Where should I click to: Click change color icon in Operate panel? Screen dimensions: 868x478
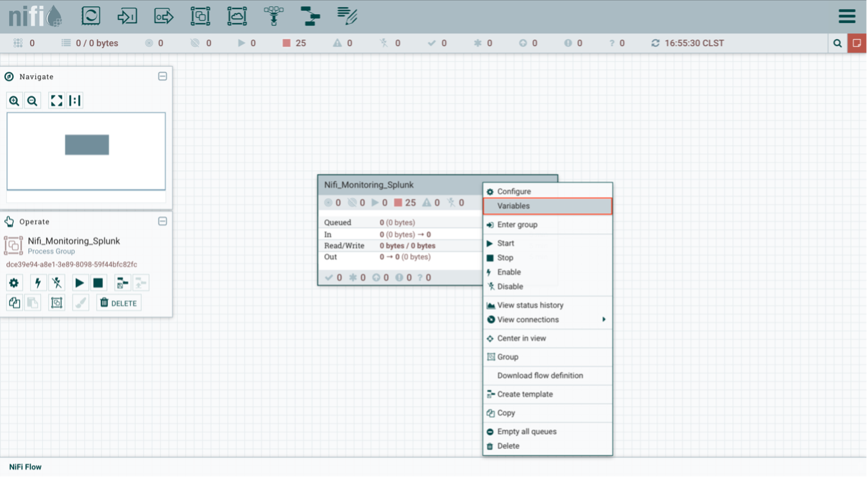tap(80, 303)
